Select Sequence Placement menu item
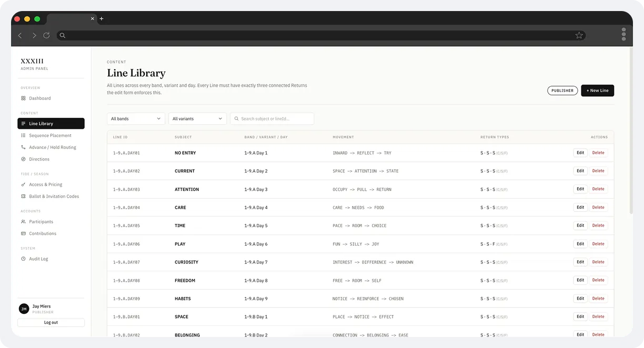Screen dimensions: 644x348 point(51,136)
